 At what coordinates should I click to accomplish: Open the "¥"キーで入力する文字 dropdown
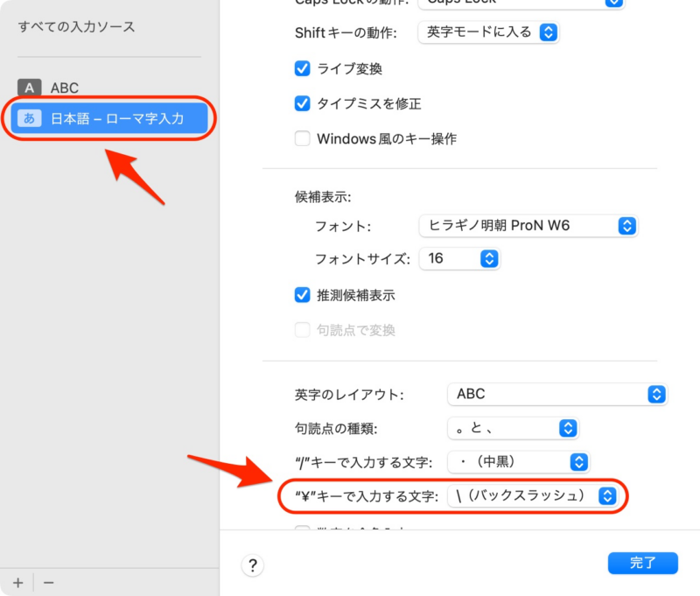(533, 496)
